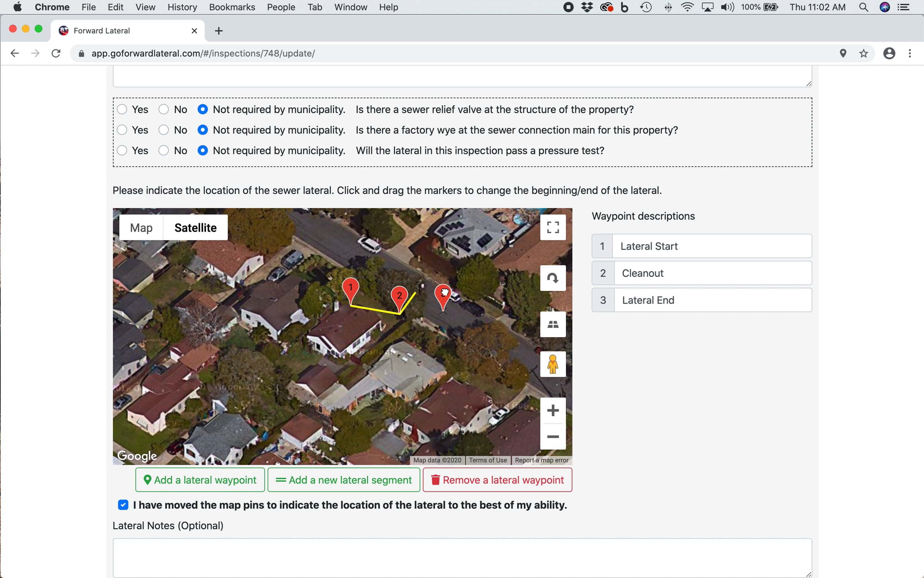Open the Terms of Use link
924x578 pixels.
488,460
